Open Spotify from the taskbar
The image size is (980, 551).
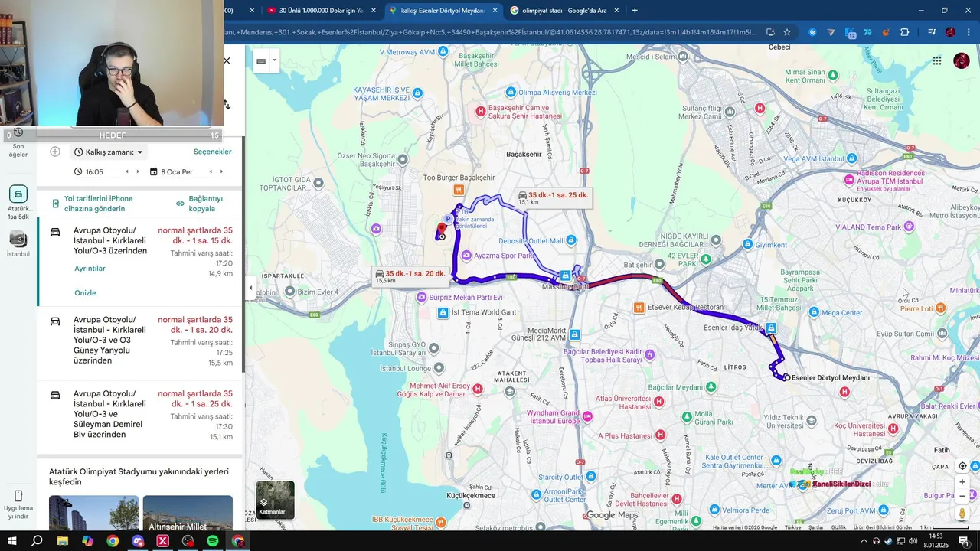[x=213, y=541]
